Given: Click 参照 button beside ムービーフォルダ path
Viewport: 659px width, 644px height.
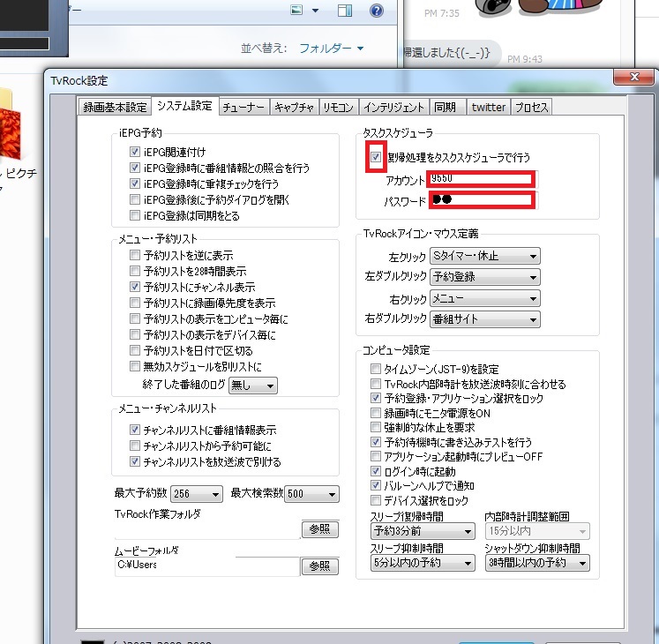Looking at the screenshot, I should [x=319, y=565].
